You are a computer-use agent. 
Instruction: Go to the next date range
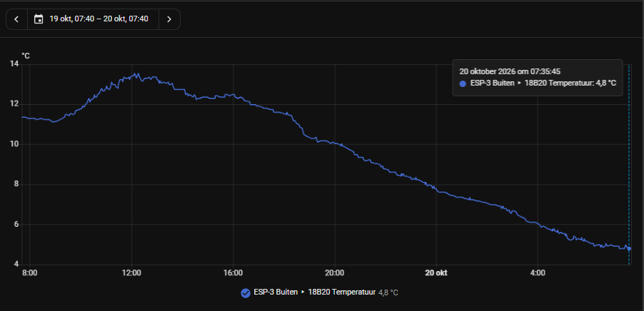[168, 19]
